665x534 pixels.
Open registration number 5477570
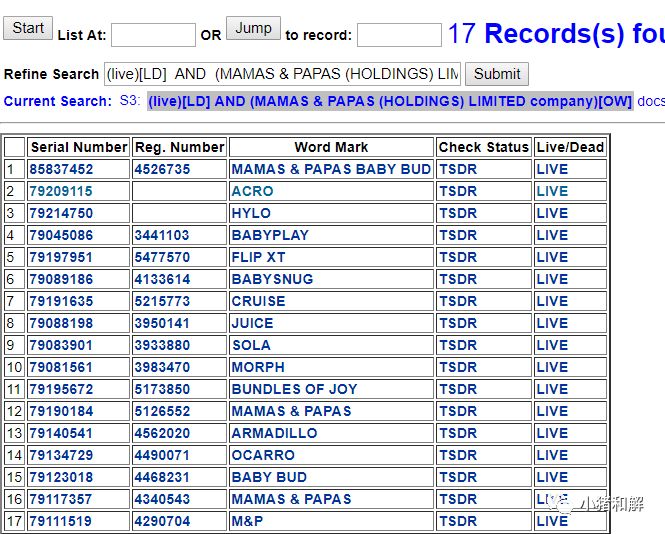click(x=162, y=257)
